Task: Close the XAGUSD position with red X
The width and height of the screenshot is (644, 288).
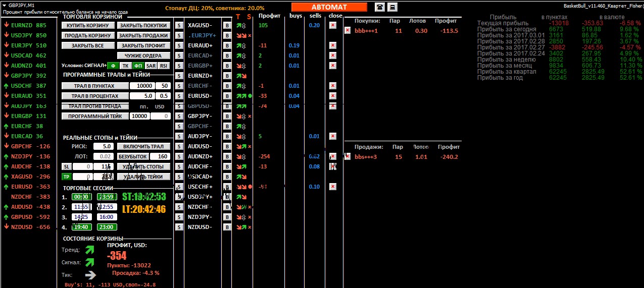Action: click(332, 25)
